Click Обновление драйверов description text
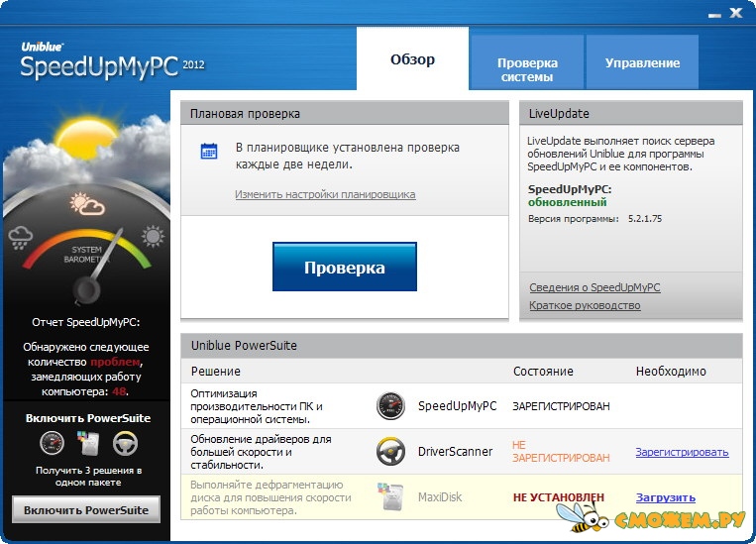 (261, 452)
